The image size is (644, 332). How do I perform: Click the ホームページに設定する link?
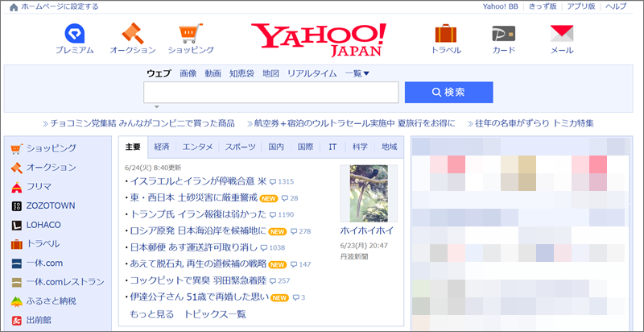pyautogui.click(x=60, y=7)
